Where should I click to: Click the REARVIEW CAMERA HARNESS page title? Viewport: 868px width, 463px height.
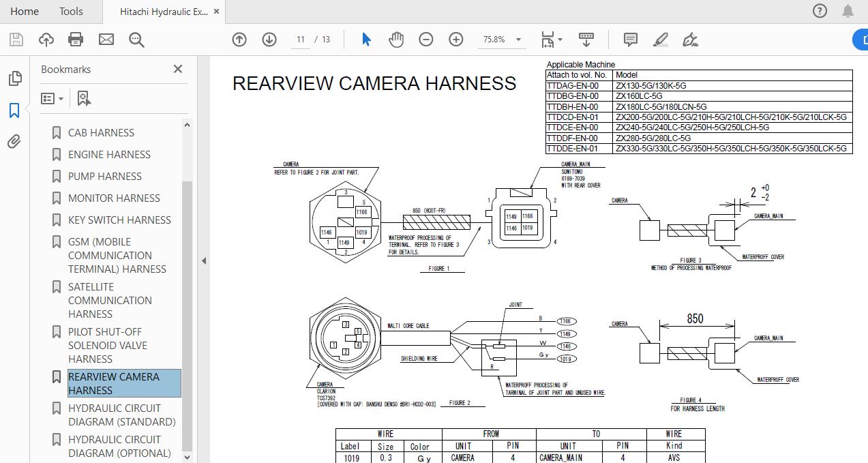374,83
